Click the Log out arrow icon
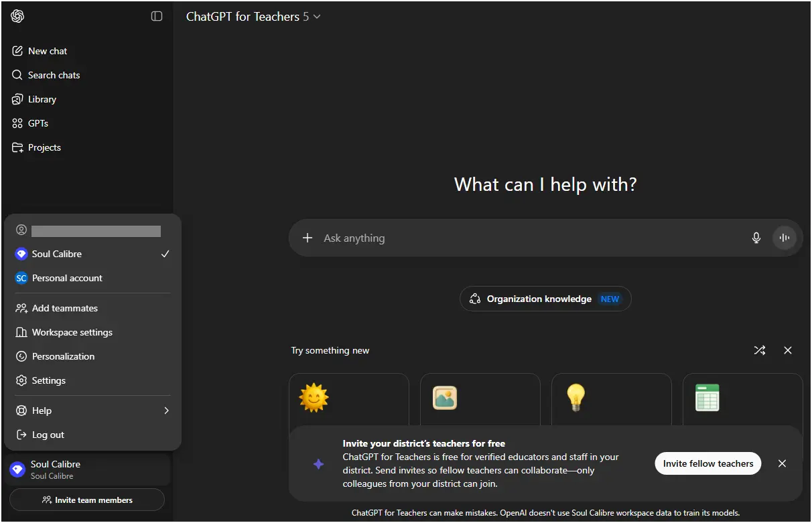812x523 pixels. (x=21, y=435)
